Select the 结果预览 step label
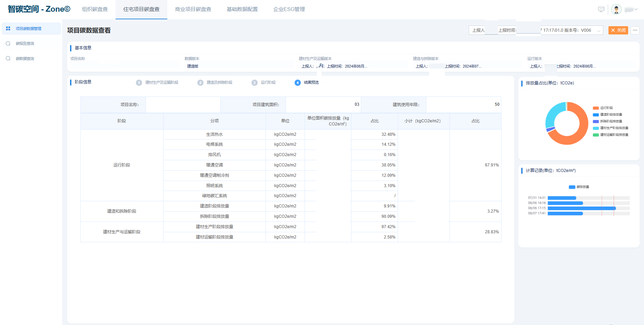644x325 pixels. point(311,83)
